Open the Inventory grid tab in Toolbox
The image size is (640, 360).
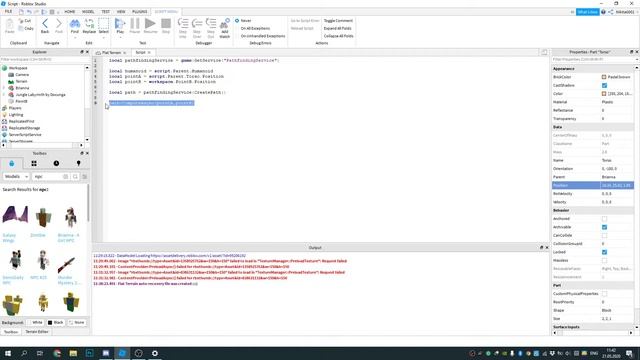(34, 163)
